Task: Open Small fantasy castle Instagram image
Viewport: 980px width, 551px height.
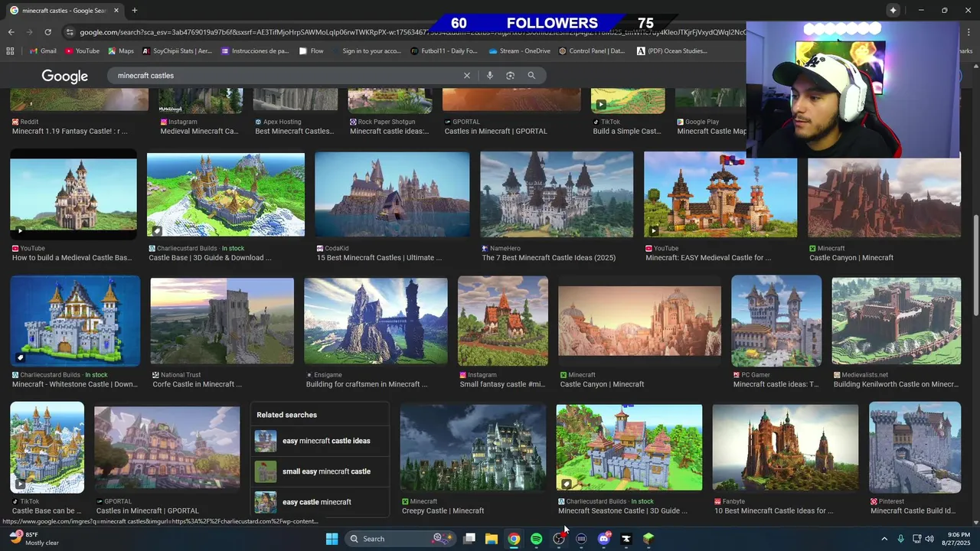Action: tap(503, 321)
